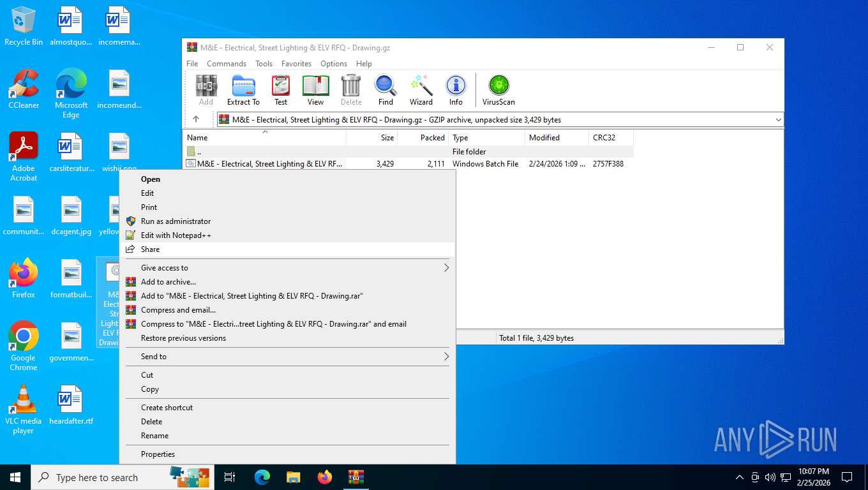
Task: Choose Rename in context menu
Action: tap(287, 436)
